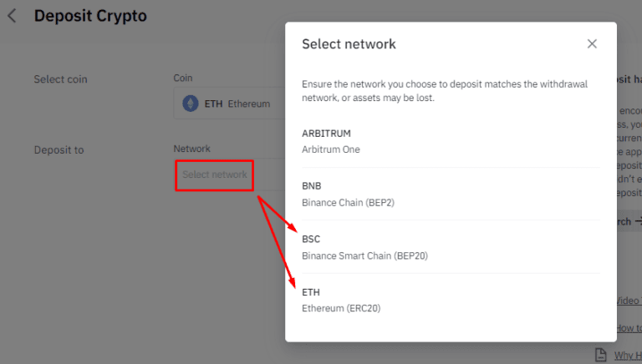Open the underlined Why link at bottom
Image resolution: width=642 pixels, height=364 pixels.
[628, 356]
